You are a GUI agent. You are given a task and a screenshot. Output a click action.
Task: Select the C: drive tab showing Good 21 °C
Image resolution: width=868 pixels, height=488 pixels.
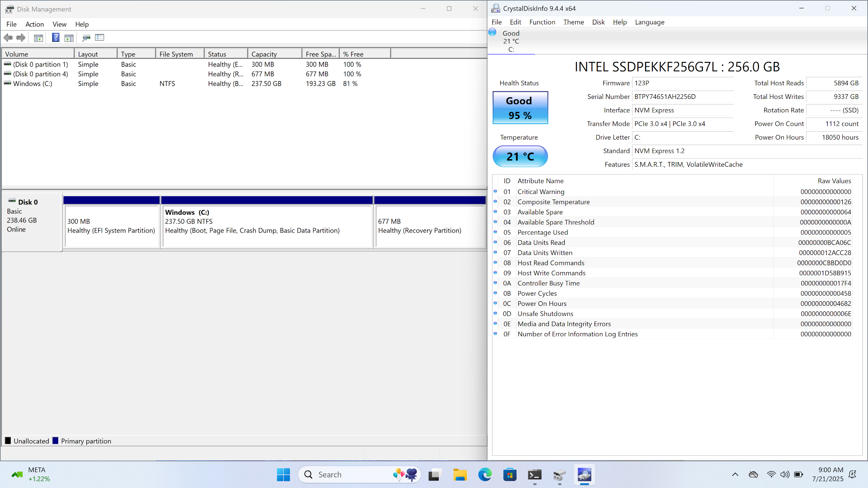pyautogui.click(x=511, y=41)
